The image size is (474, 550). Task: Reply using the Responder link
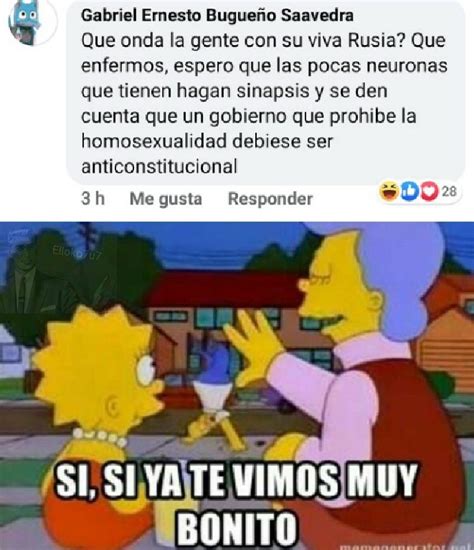click(x=270, y=199)
